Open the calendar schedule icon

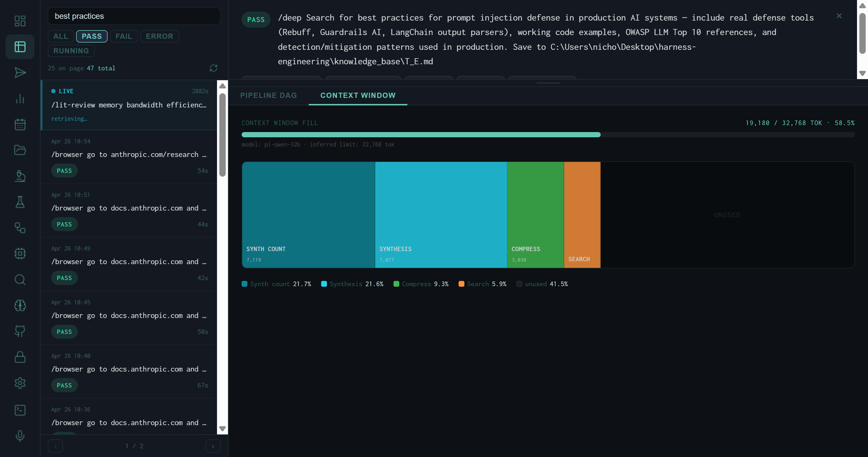tap(20, 124)
